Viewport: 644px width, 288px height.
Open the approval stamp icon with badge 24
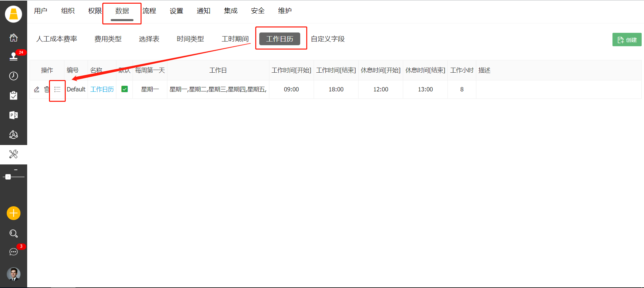coord(13,57)
